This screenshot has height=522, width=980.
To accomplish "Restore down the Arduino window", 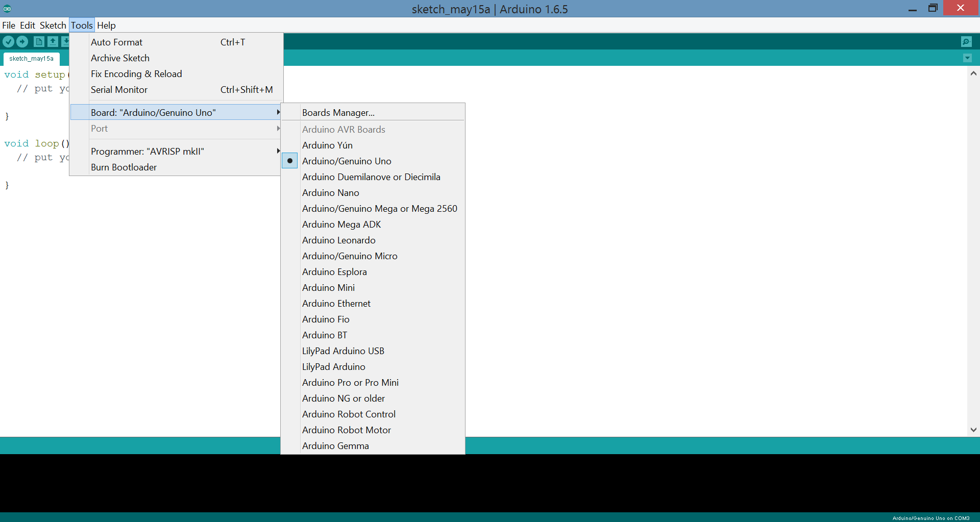I will coord(933,8).
